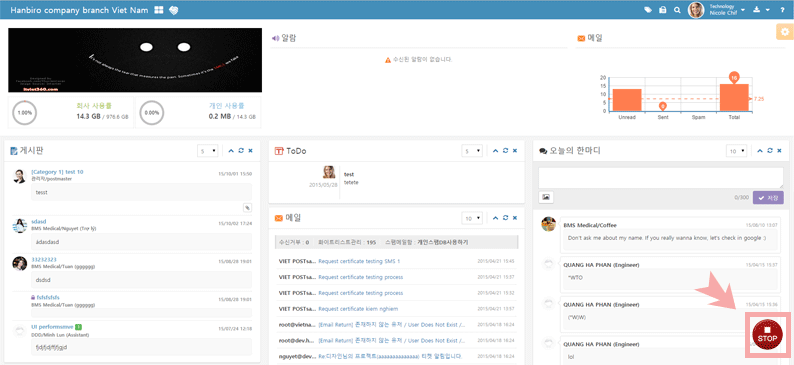Viewport: 794px width, 365px height.
Task: Click 화이트리스트관리 : 195 in the mail bar
Action: tap(347, 242)
